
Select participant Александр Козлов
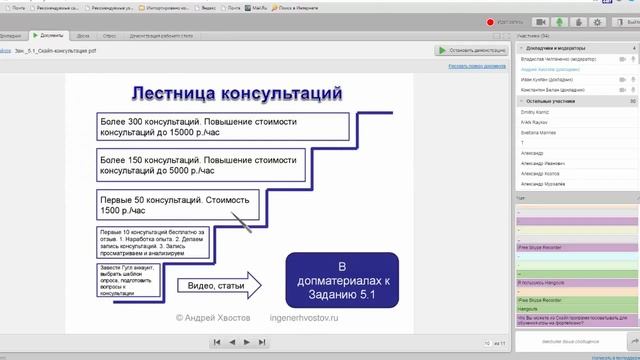point(540,173)
